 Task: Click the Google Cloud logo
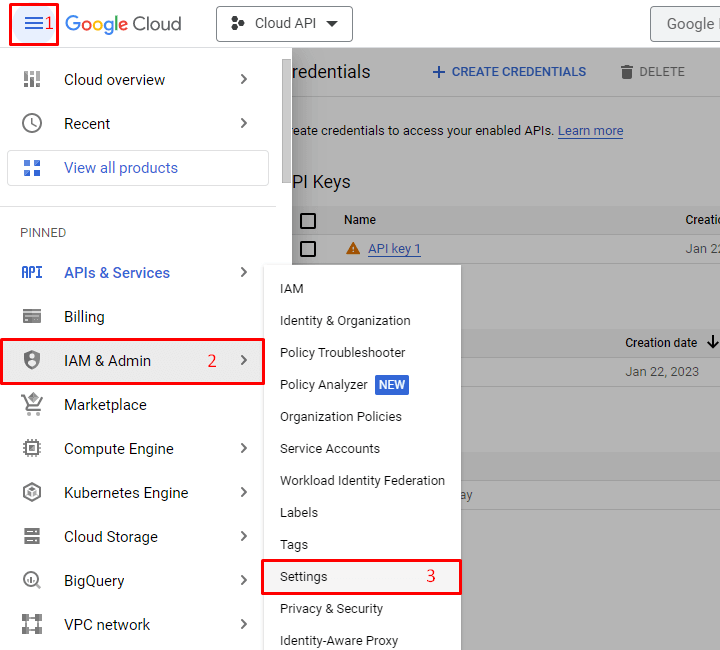123,24
